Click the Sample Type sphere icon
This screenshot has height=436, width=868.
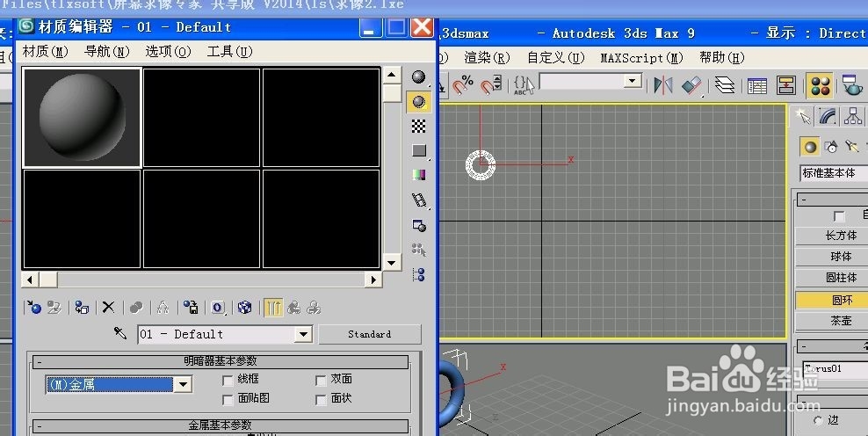coord(419,77)
